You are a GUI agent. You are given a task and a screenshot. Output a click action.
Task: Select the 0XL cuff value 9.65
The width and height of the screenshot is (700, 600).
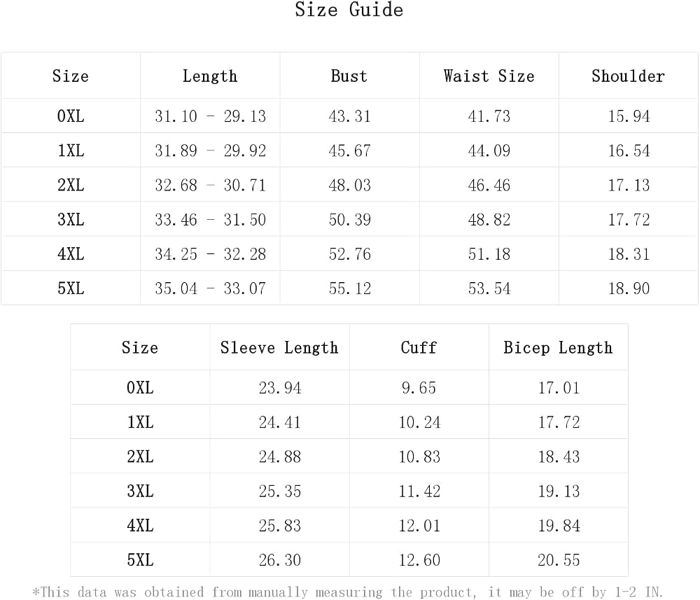(x=419, y=388)
